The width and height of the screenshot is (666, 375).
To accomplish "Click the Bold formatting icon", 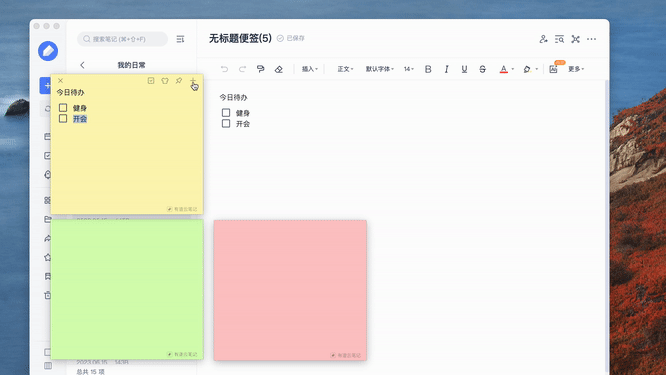I will pyautogui.click(x=428, y=69).
